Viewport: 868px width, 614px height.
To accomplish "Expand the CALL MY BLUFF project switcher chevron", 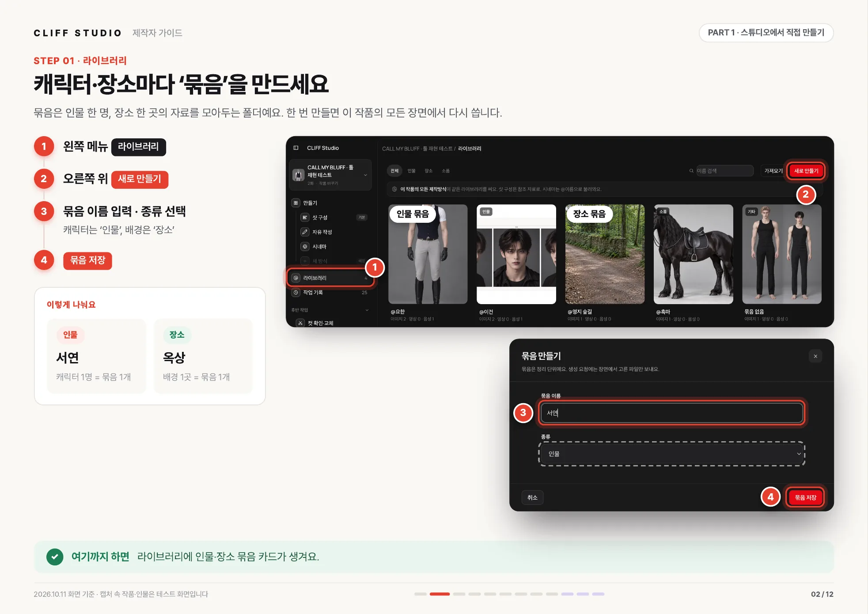I will point(365,175).
